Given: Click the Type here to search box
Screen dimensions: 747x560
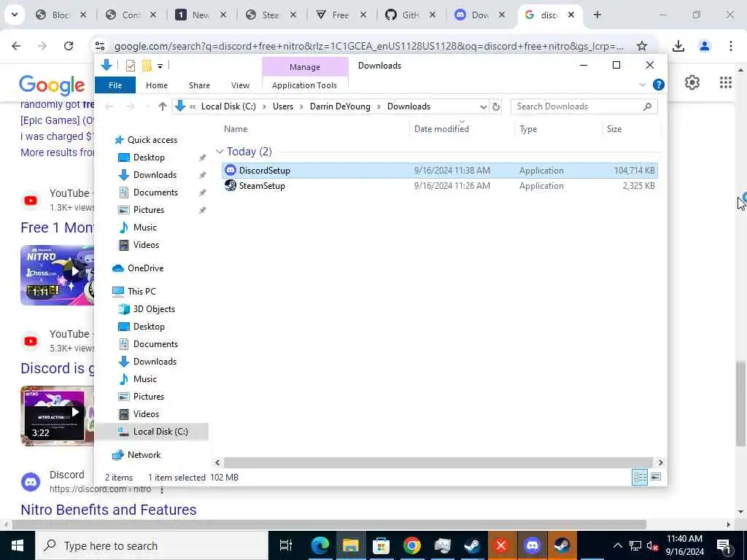Looking at the screenshot, I should click(x=152, y=545).
